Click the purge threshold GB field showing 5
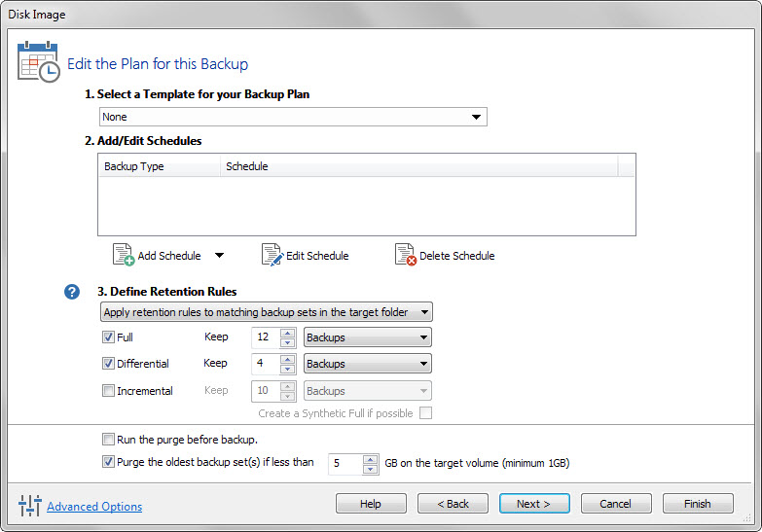762x532 pixels. (x=345, y=464)
